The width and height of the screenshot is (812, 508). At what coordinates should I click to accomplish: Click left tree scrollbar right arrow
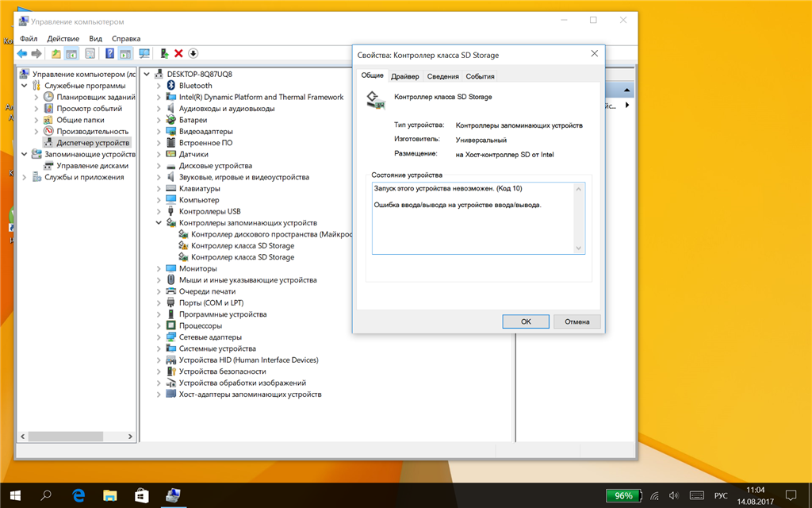130,437
